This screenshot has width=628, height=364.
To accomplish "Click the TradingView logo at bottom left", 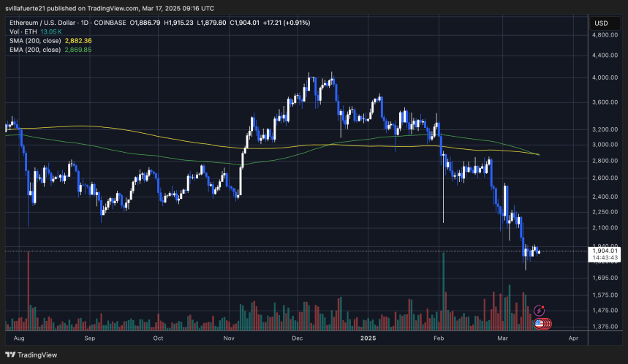I will (x=31, y=354).
